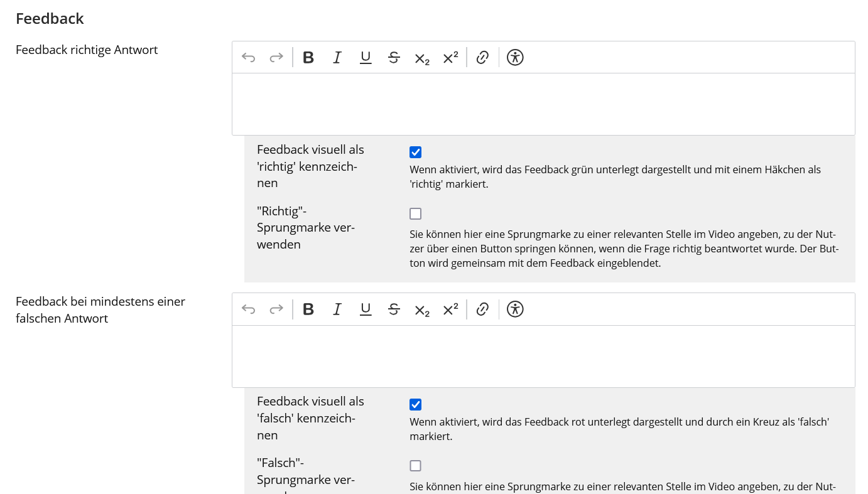Click into the 'Feedback richtige Antwort' text area

(543, 104)
